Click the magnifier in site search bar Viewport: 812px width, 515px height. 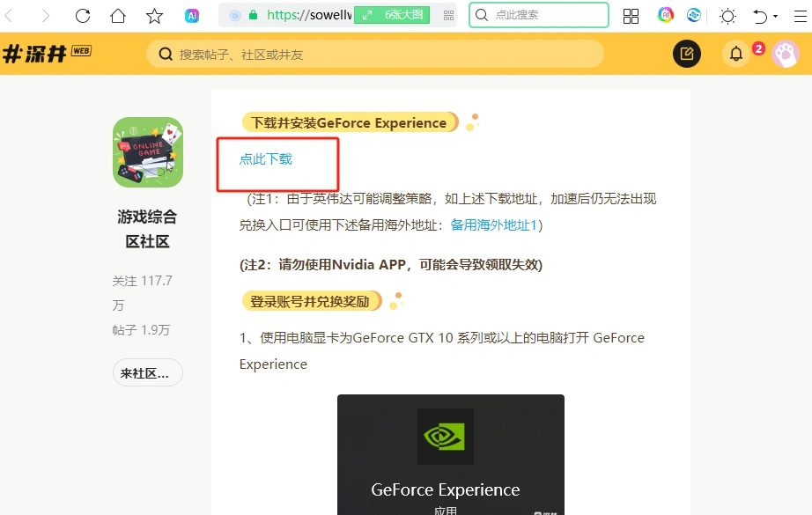tap(166, 54)
